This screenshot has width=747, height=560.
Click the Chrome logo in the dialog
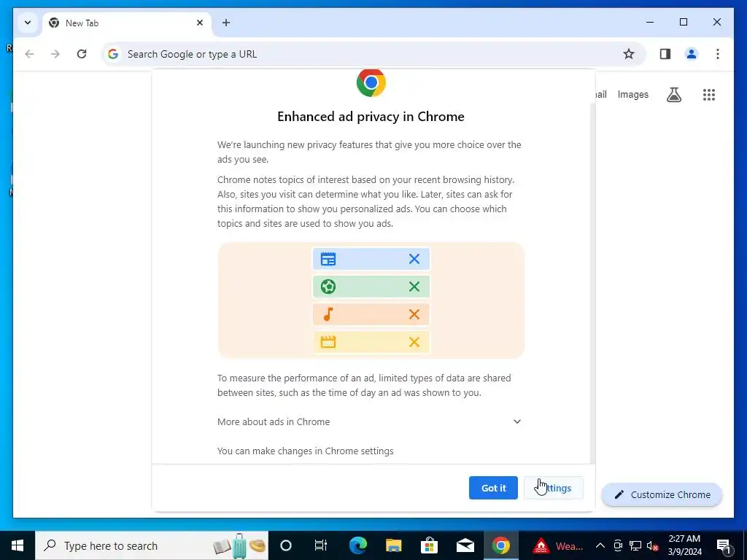371,83
